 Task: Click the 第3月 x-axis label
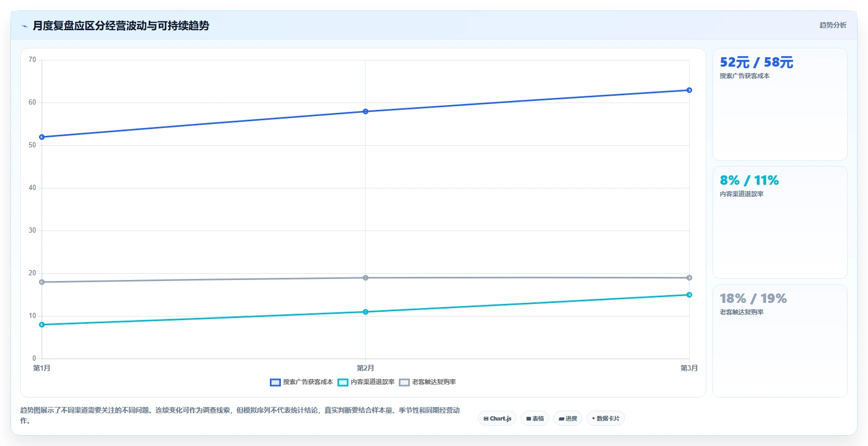[689, 368]
